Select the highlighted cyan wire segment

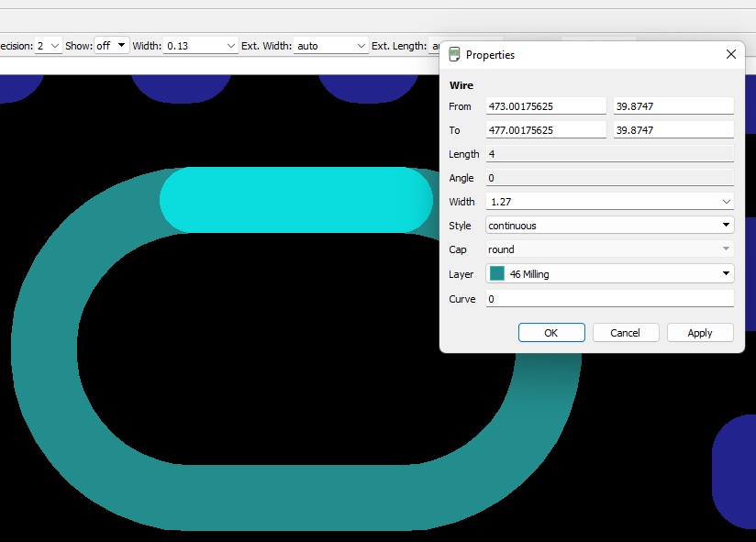[296, 200]
